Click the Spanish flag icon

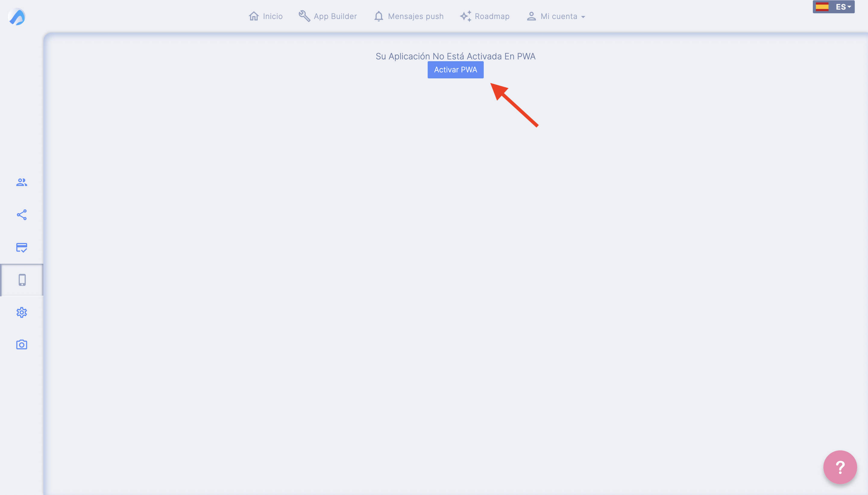[x=822, y=7]
